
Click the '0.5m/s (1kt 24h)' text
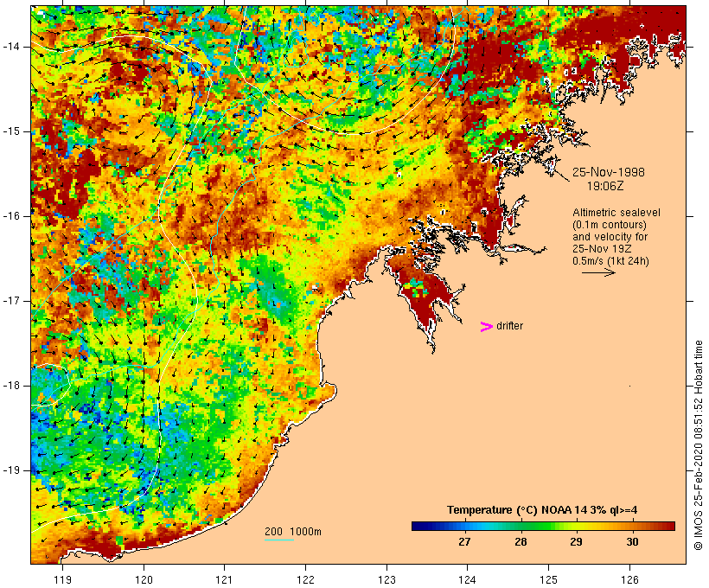click(610, 261)
